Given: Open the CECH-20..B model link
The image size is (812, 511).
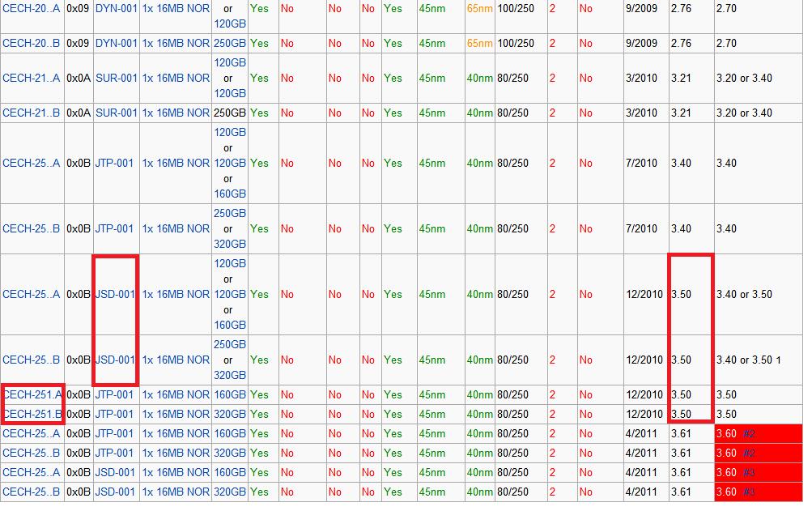Looking at the screenshot, I should point(31,44).
